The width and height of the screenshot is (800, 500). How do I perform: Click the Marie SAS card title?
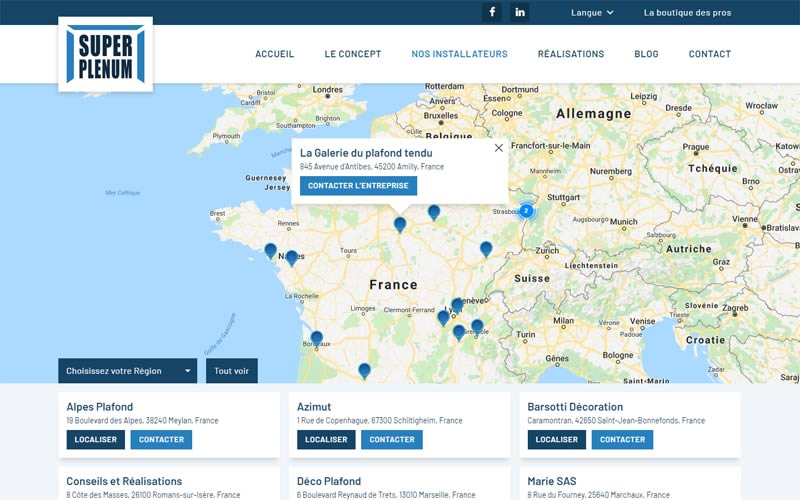552,481
